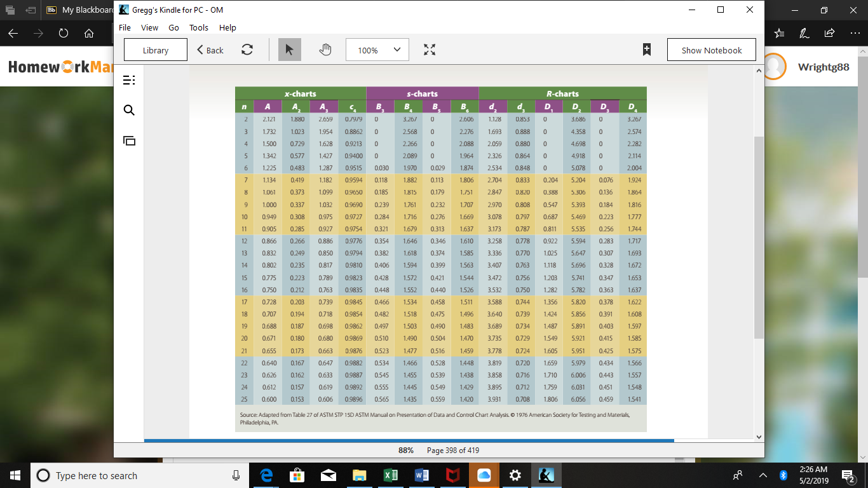Image resolution: width=868 pixels, height=488 pixels.
Task: Expand hidden system tray icons
Action: 763,475
